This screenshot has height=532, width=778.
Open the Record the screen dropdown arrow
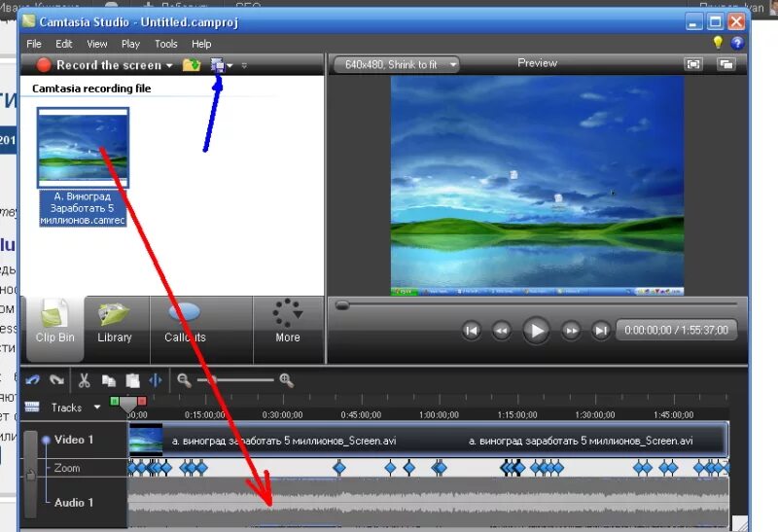(169, 65)
